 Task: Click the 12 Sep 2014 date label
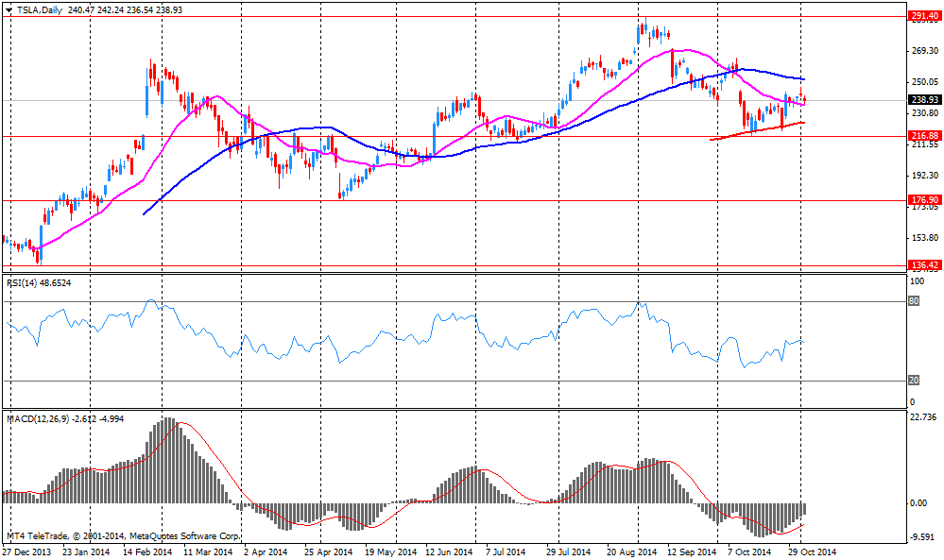tap(693, 552)
